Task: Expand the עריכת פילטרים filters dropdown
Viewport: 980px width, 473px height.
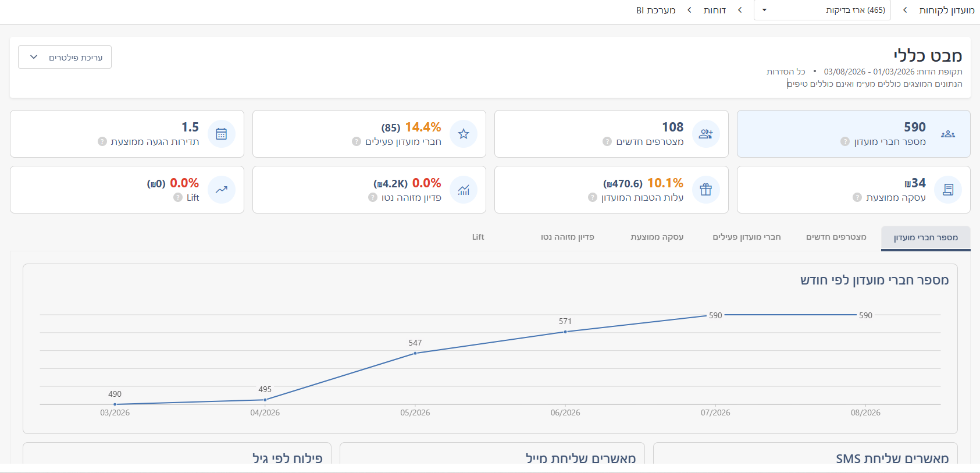Action: coord(65,57)
